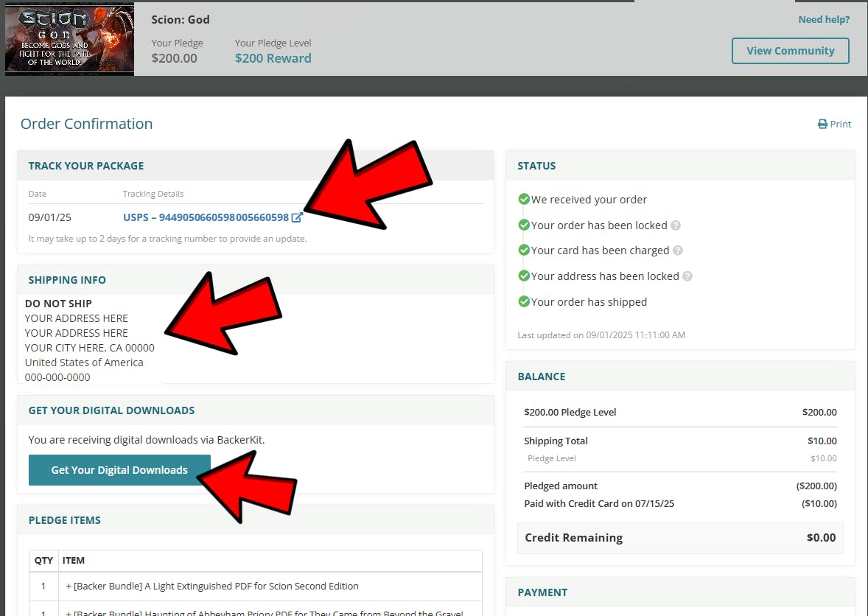Click the printer icon beside Print

point(822,125)
